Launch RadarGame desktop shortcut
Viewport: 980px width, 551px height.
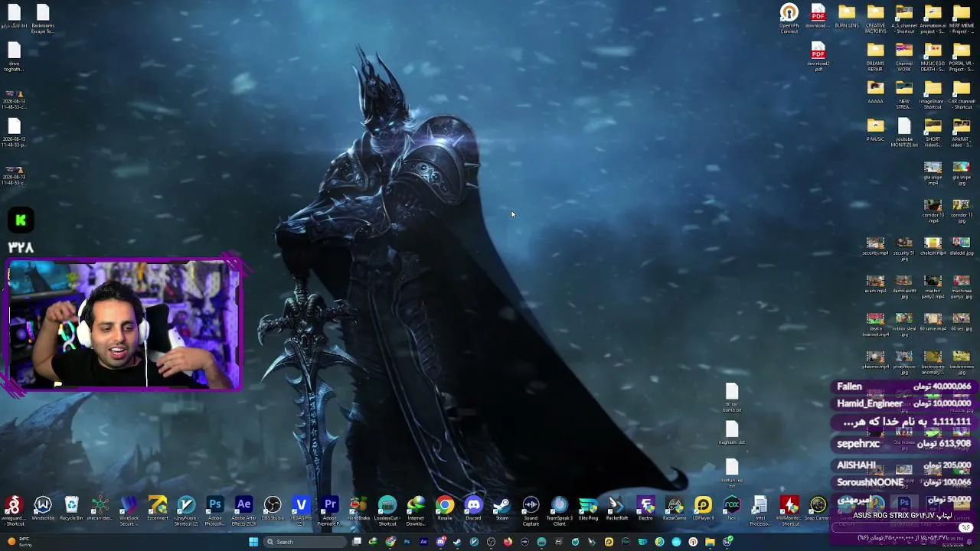(675, 509)
